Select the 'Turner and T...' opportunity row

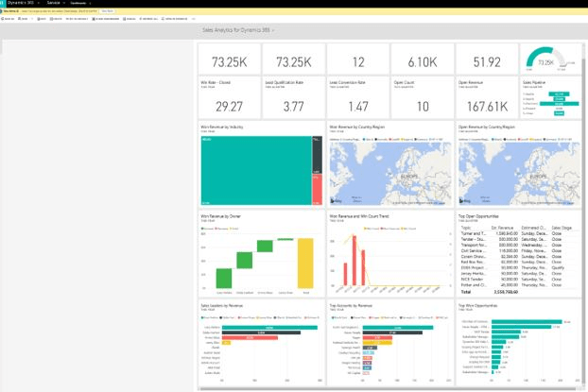[519, 233]
